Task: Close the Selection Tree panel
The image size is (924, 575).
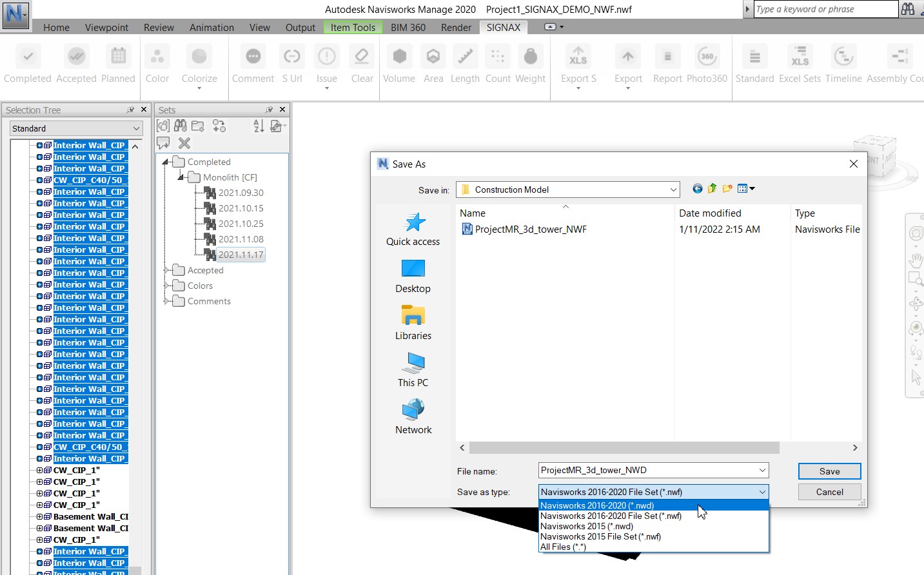Action: coord(144,110)
